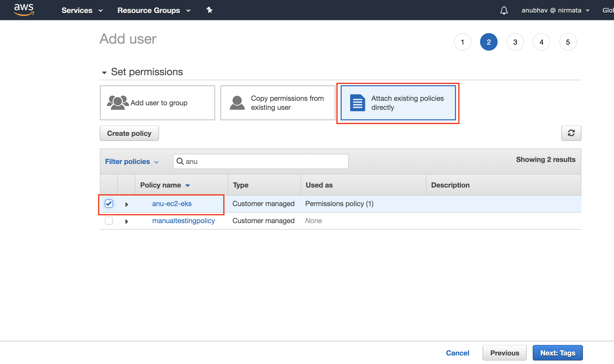Uncheck the anu-ec2-eks policy checkbox
This screenshot has width=614, height=364.
tap(109, 204)
